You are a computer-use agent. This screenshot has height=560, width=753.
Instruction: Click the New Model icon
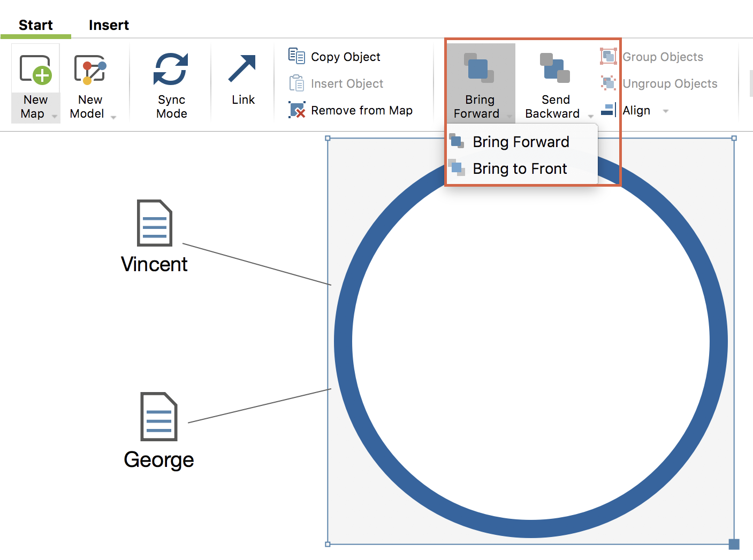tap(90, 71)
